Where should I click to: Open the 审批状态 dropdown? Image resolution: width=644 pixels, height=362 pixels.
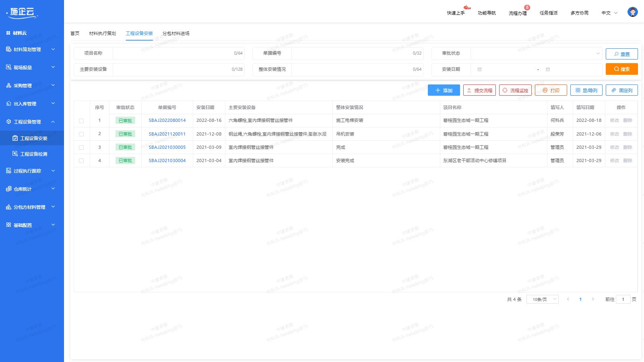(x=535, y=53)
